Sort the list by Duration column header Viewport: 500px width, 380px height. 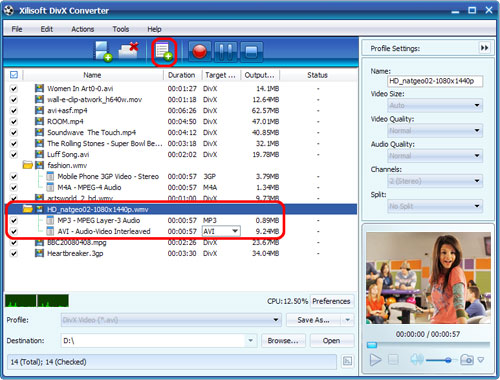(x=182, y=75)
